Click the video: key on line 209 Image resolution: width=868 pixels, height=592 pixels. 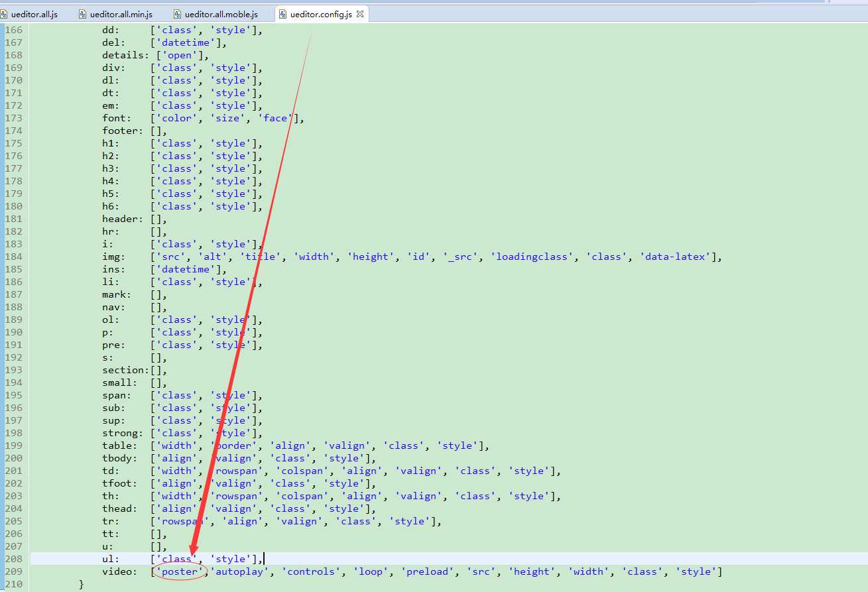pyautogui.click(x=120, y=571)
